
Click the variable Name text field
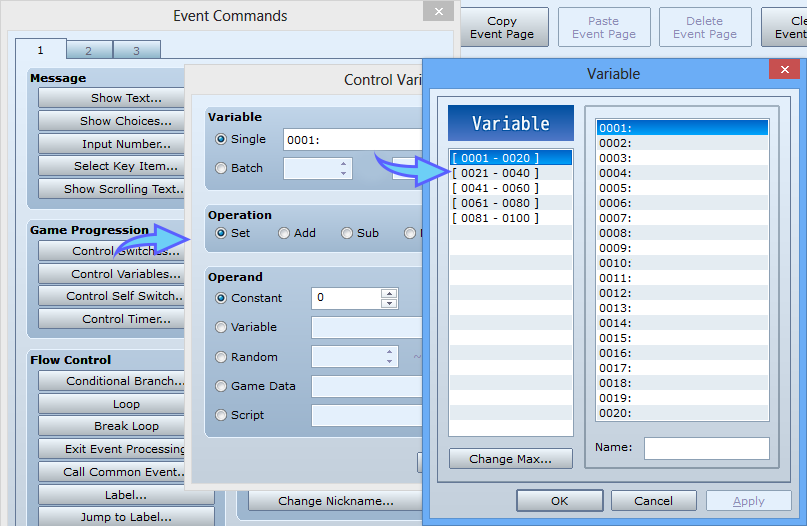[x=706, y=448]
